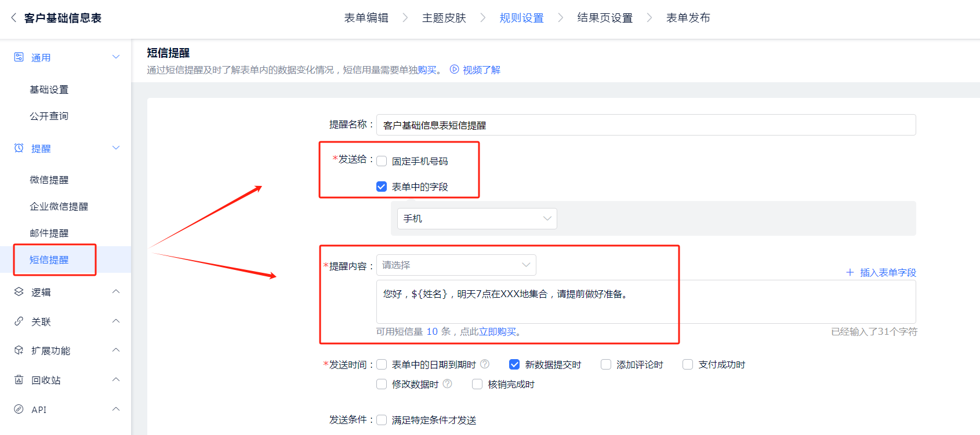Click the help icon next to 修改数据时
The image size is (980, 435).
click(447, 383)
